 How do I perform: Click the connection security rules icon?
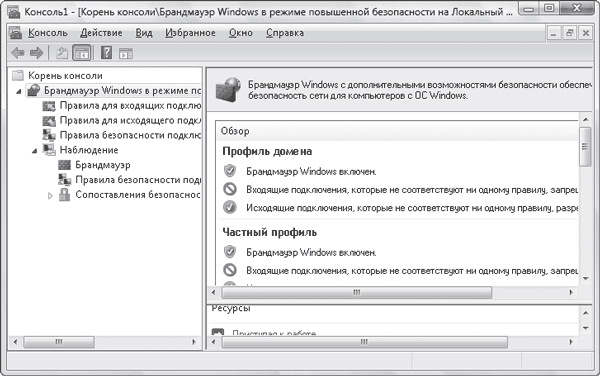click(x=49, y=135)
